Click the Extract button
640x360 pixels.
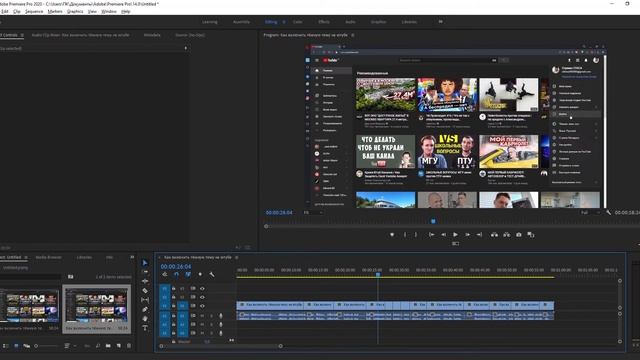[507, 235]
